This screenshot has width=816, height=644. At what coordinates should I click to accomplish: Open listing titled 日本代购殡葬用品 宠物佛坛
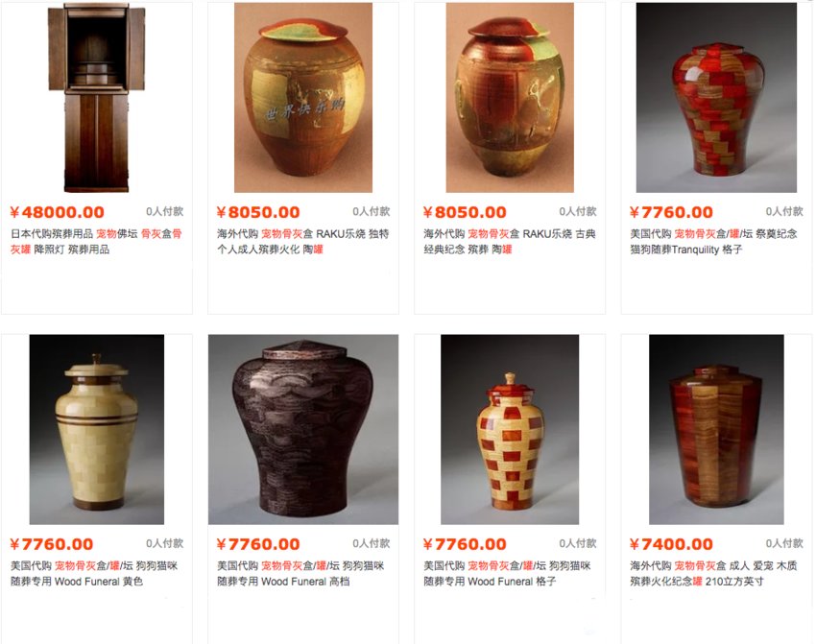[x=97, y=241]
